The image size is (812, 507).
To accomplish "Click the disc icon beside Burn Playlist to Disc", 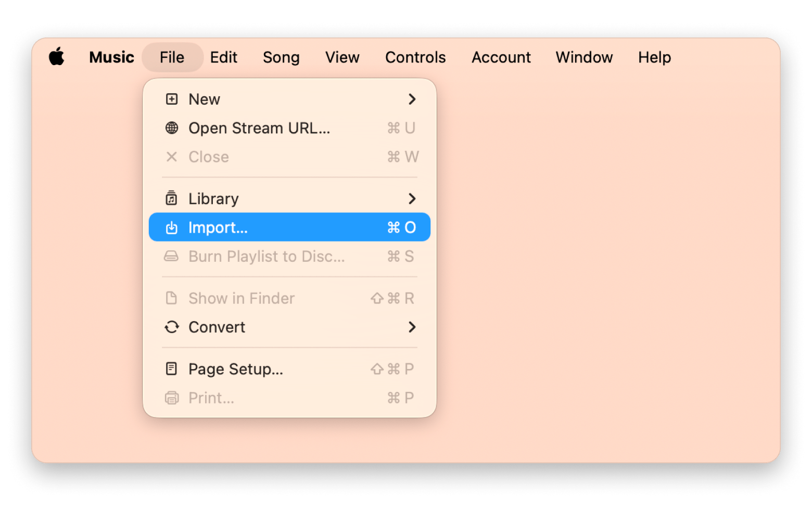I will tap(172, 256).
